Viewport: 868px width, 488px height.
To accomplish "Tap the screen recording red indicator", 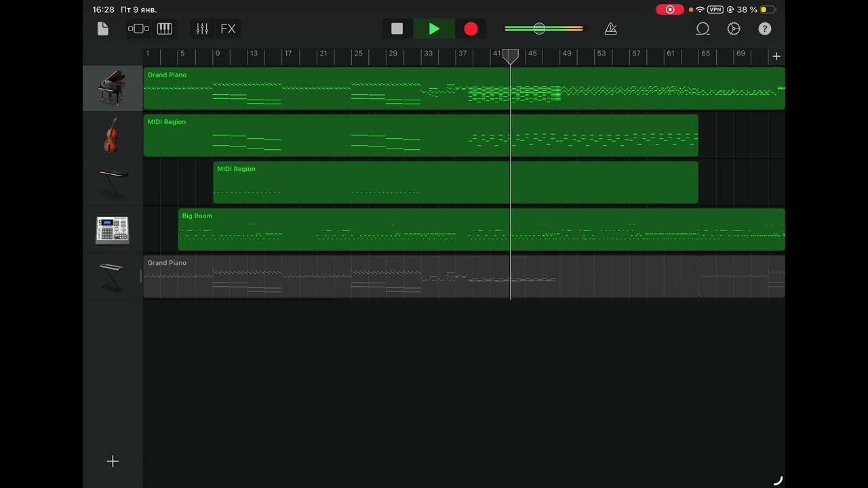I will pos(670,9).
